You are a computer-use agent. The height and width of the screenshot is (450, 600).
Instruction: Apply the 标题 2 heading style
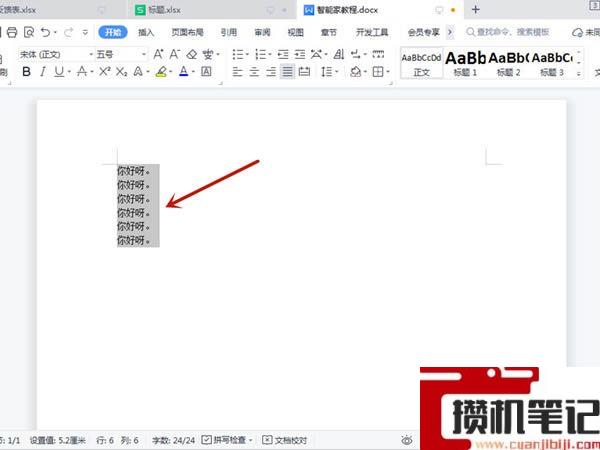point(509,64)
